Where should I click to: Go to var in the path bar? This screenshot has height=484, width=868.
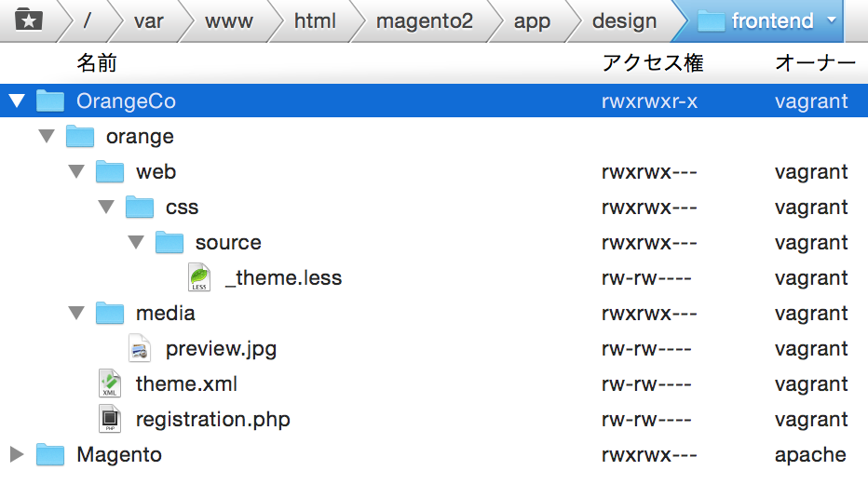pyautogui.click(x=148, y=21)
